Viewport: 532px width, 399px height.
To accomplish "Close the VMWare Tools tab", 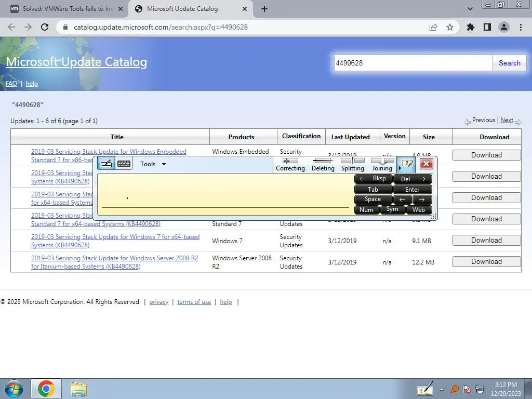I will click(x=121, y=9).
